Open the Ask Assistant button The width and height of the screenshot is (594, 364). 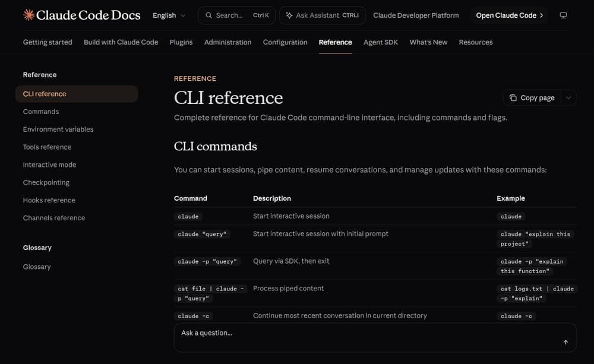click(x=323, y=15)
